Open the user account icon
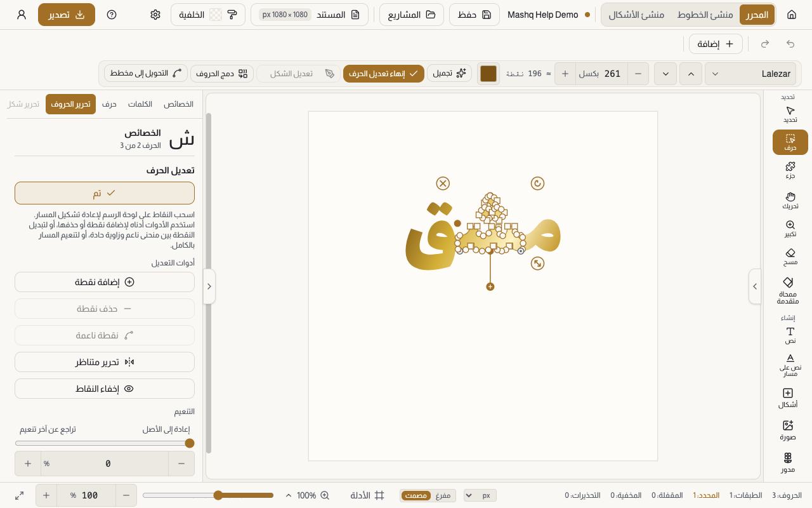Image resolution: width=812 pixels, height=508 pixels. click(22, 15)
